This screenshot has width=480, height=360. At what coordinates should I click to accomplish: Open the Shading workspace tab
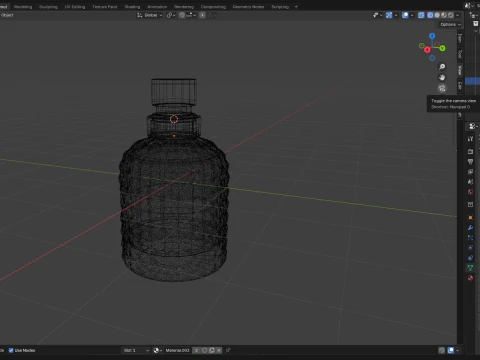(132, 7)
